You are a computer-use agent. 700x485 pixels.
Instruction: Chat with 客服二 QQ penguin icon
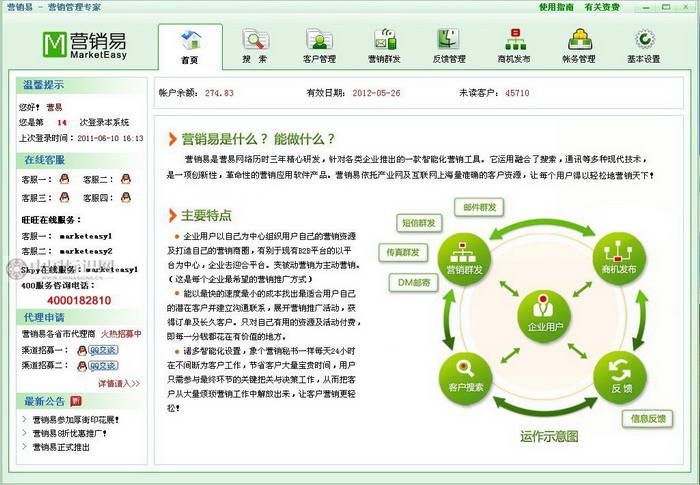125,179
